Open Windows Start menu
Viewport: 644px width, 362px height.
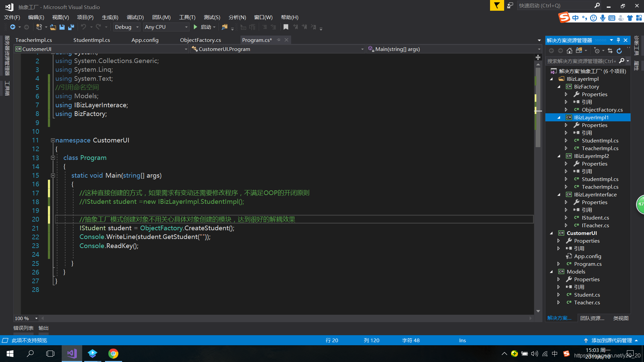[10, 354]
